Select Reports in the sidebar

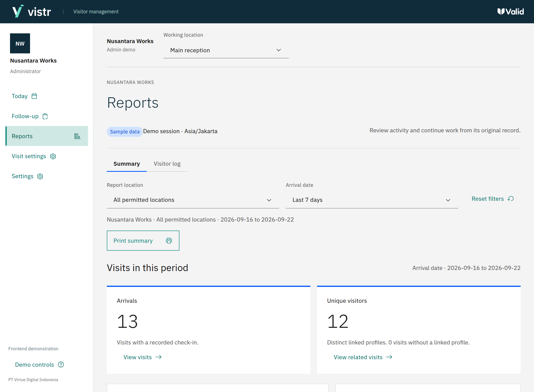tap(47, 136)
